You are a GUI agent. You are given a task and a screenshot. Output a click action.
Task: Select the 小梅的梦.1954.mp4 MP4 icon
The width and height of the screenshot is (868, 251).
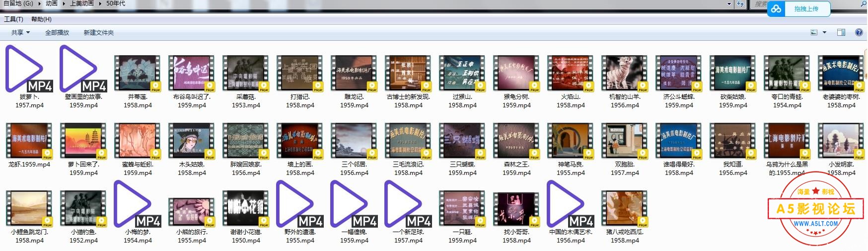tap(138, 204)
